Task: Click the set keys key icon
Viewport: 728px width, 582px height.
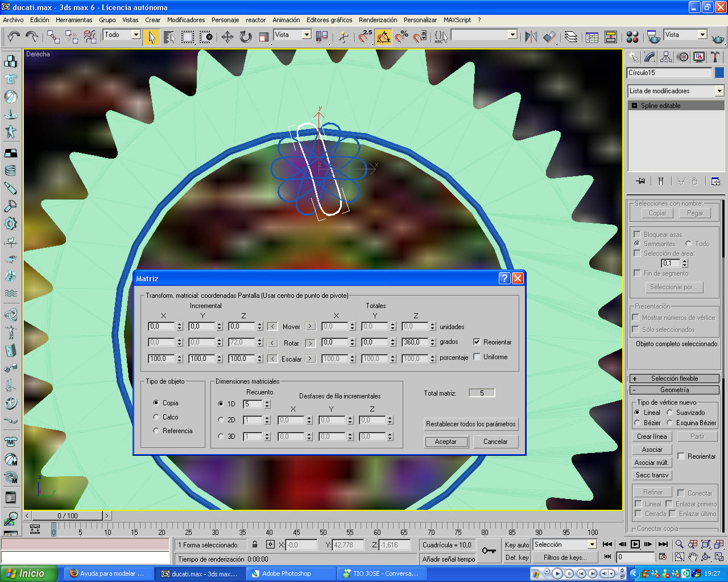Action: [489, 551]
